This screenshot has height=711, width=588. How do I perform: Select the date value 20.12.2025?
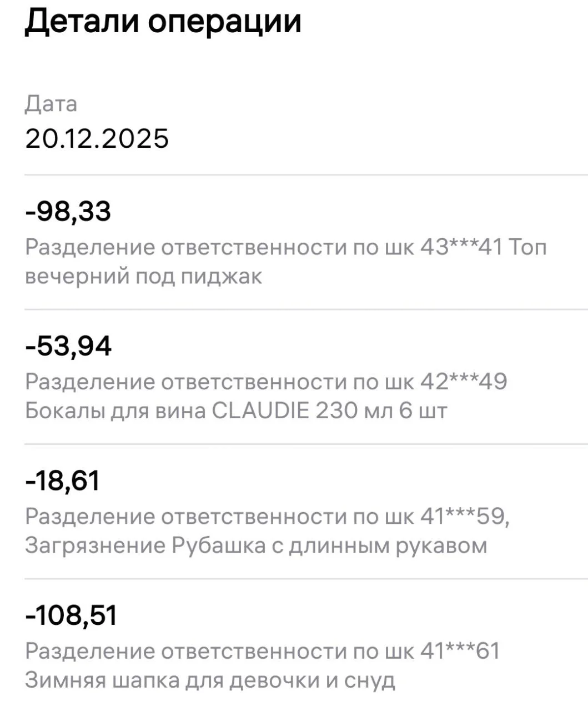97,138
